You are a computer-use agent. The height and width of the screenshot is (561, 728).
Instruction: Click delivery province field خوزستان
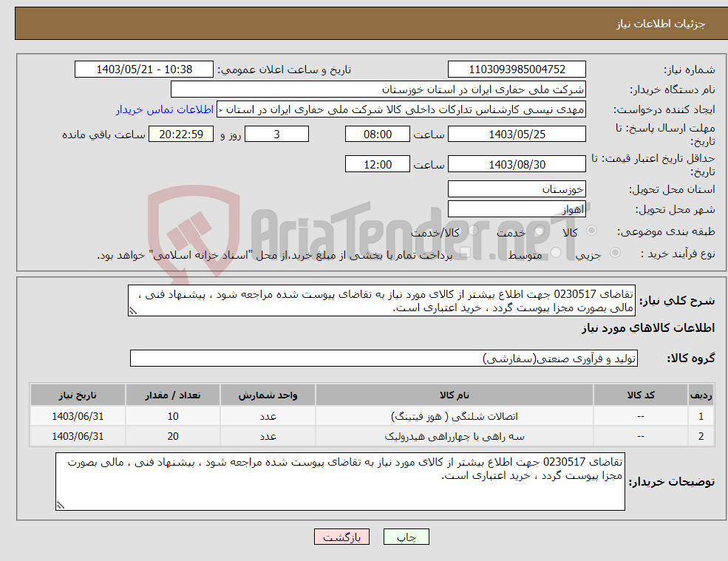pyautogui.click(x=517, y=189)
